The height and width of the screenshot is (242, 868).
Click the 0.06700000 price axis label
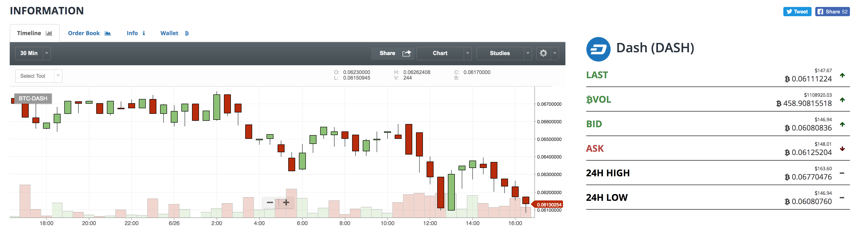[x=549, y=104]
